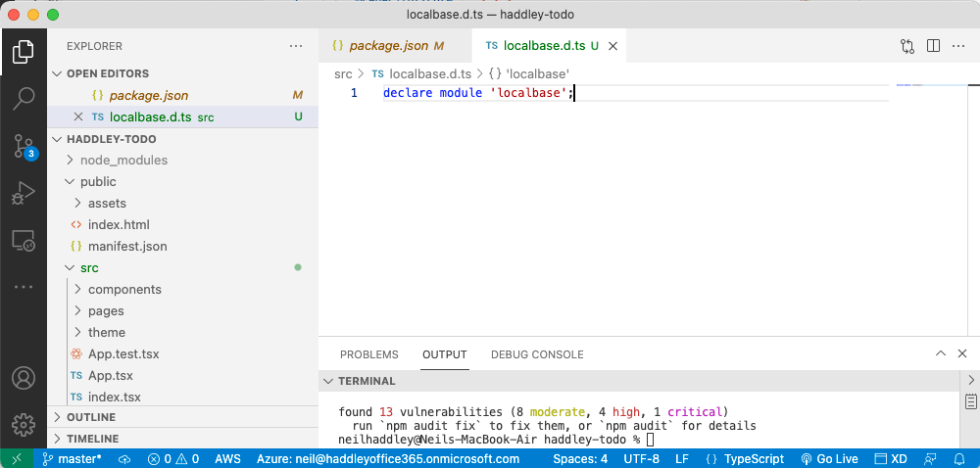Click the open changes compare icon
This screenshot has width=980, height=468.
[907, 46]
